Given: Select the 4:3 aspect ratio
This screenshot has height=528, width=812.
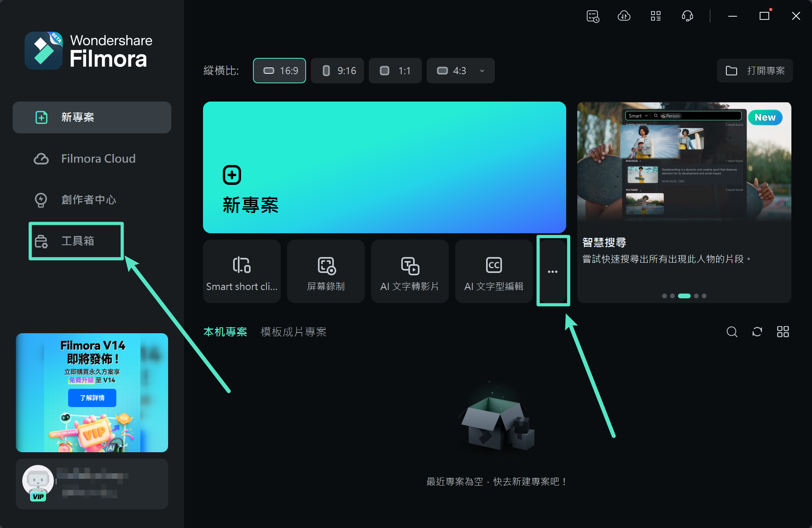Looking at the screenshot, I should pos(452,71).
